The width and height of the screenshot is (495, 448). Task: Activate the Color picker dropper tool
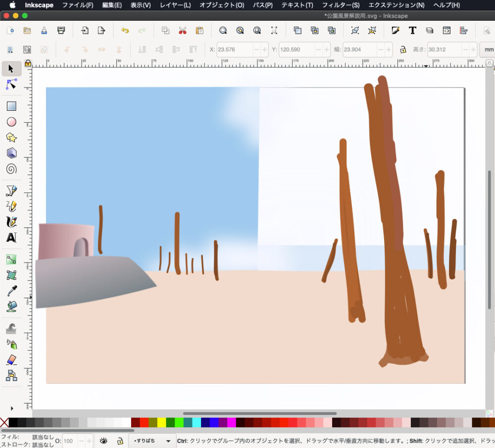click(x=11, y=291)
